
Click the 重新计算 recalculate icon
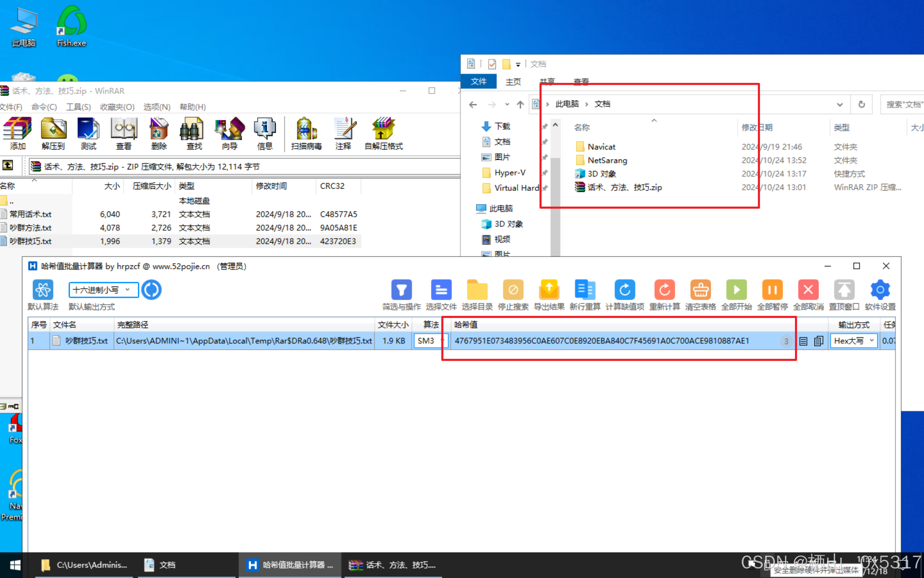point(664,290)
